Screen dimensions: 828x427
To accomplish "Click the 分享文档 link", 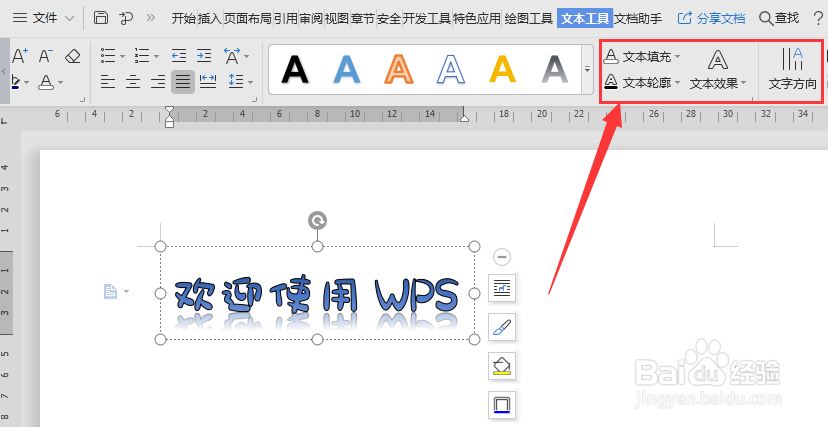I will (711, 18).
